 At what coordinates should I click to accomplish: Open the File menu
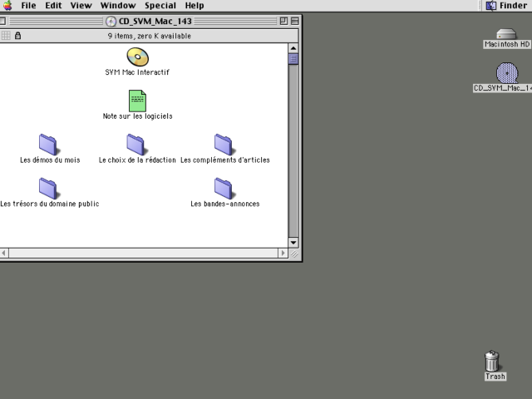click(28, 6)
